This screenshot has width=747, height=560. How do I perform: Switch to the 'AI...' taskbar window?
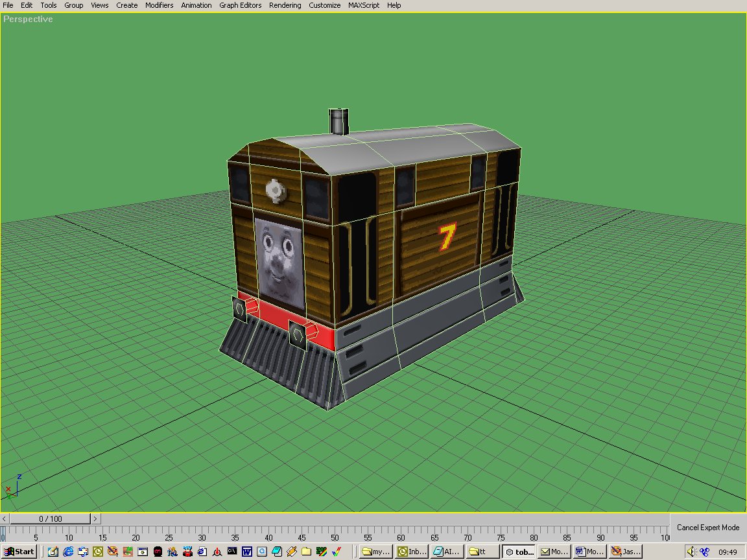[447, 552]
